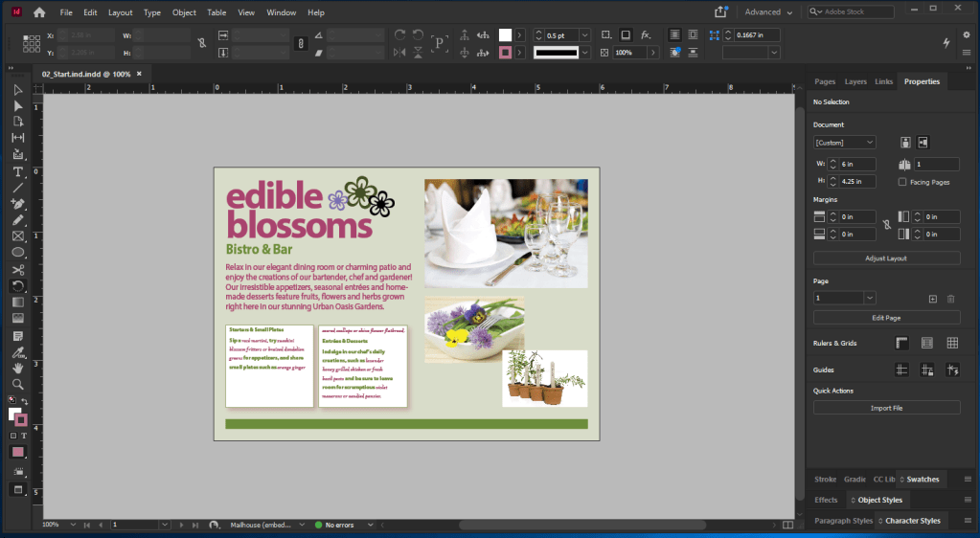Image resolution: width=980 pixels, height=538 pixels.
Task: Click the stroke color swatch in control bar
Action: (x=505, y=53)
